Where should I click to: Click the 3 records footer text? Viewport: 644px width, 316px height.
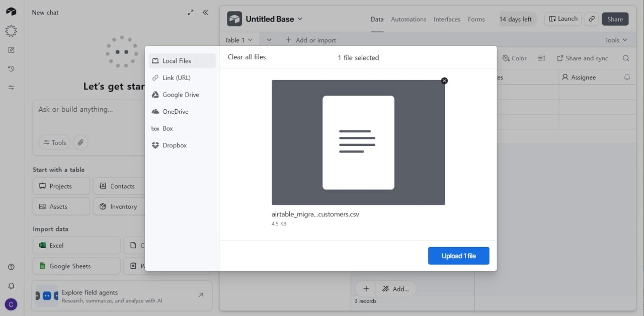pos(365,301)
